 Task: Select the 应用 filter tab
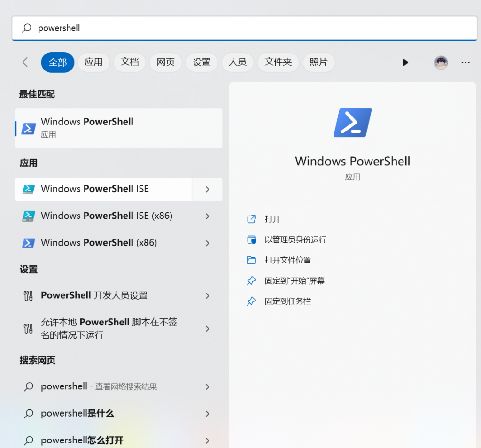[x=93, y=62]
